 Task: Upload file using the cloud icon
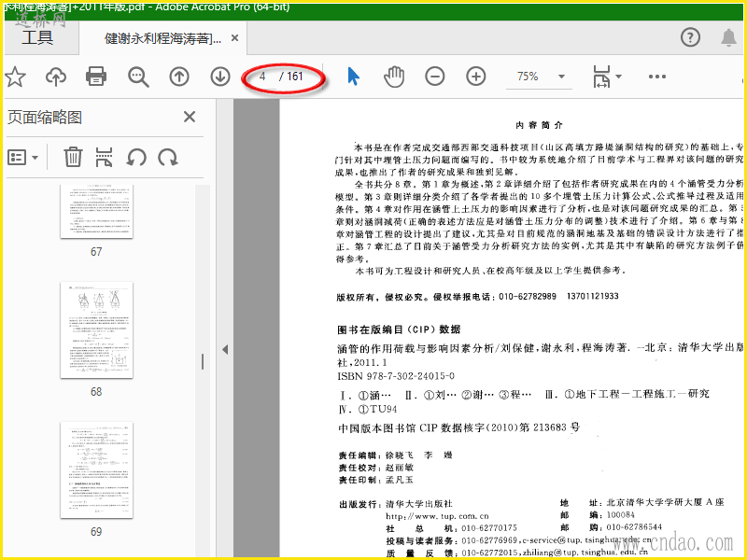56,77
